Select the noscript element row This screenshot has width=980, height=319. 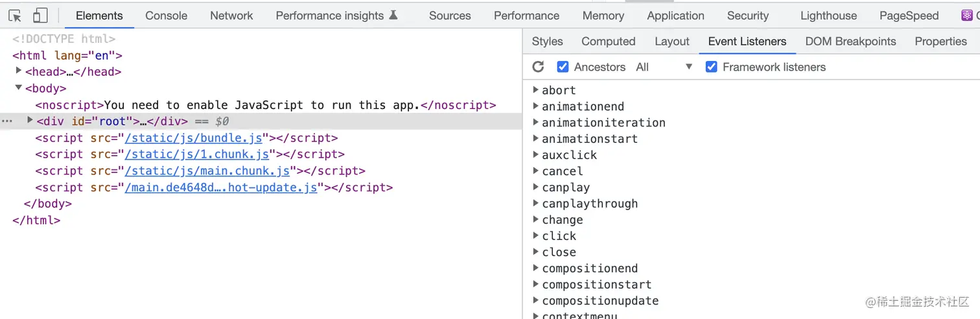(x=266, y=105)
